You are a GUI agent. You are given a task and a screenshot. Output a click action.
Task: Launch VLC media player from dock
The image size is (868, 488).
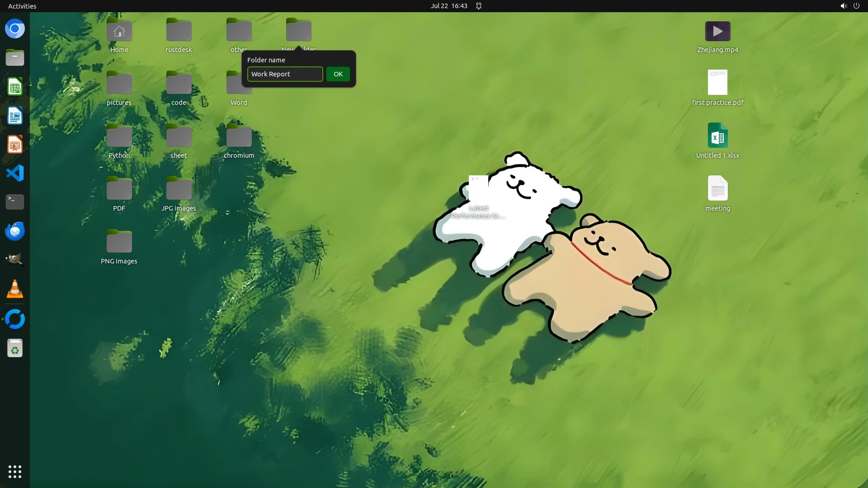pyautogui.click(x=15, y=289)
